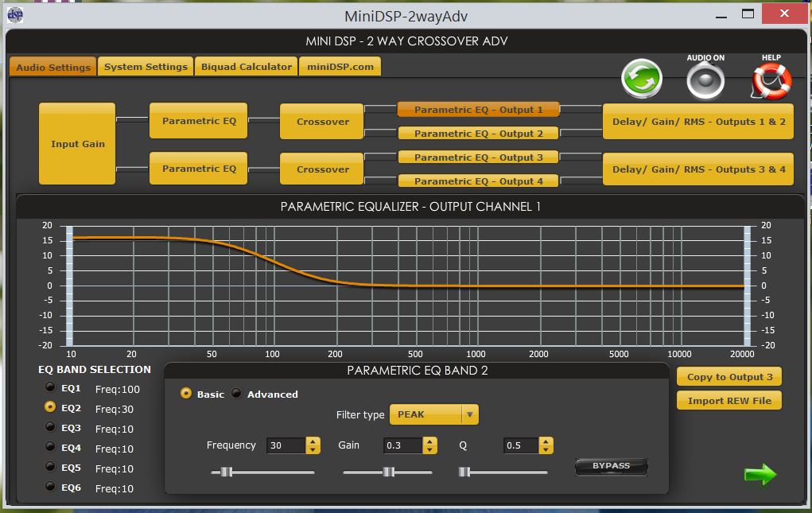Screen dimensions: 812x513
Task: Click the EQ2 Freq:30 label
Action: pos(115,409)
